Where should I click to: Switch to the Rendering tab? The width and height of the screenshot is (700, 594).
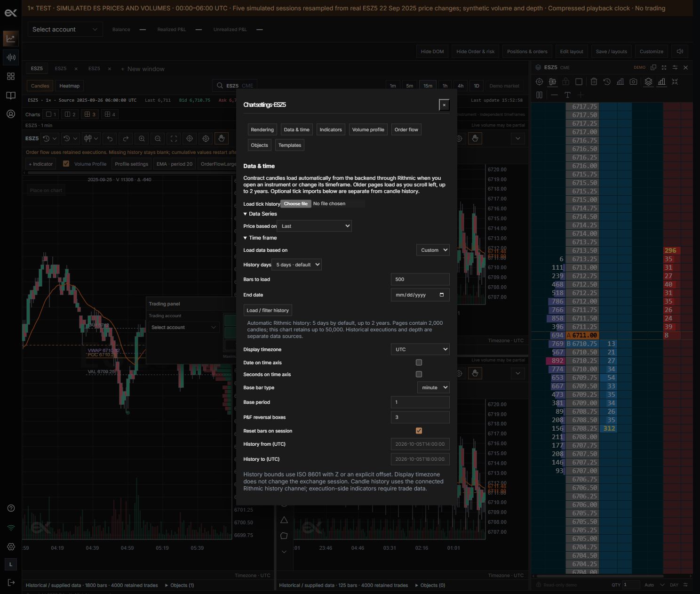point(262,129)
